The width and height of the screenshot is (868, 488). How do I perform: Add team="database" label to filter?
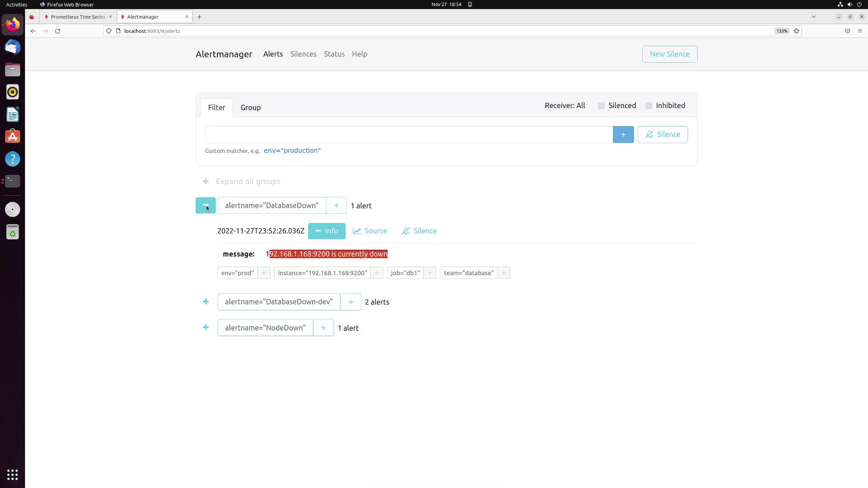point(503,273)
